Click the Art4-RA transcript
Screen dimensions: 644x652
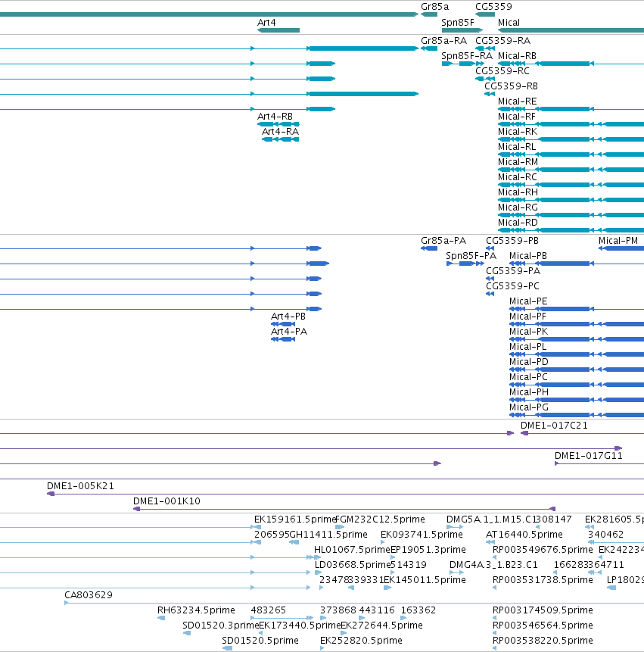click(281, 139)
